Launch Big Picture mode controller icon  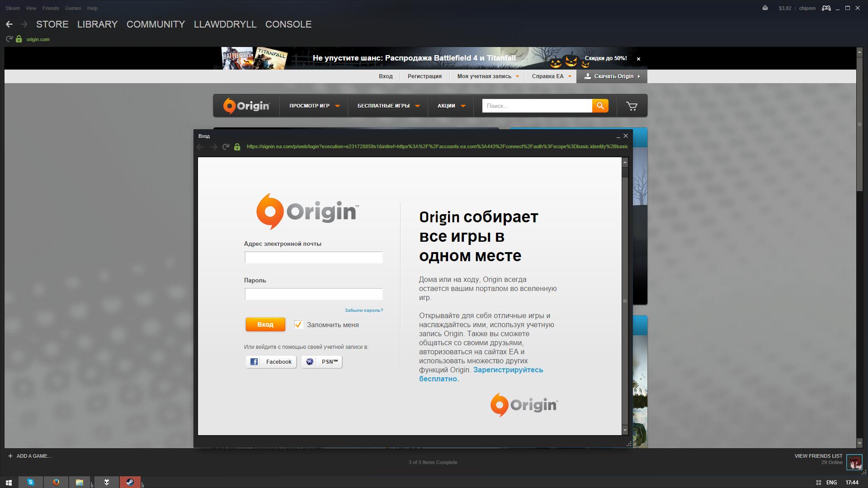826,8
